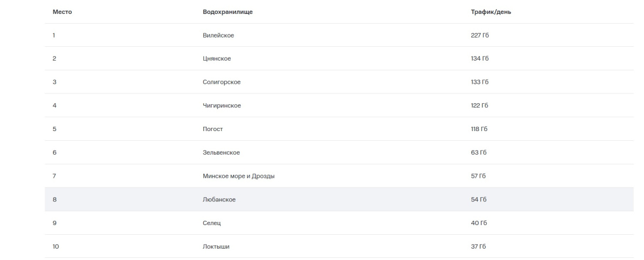Click the Место column header
This screenshot has width=644, height=260.
(62, 12)
